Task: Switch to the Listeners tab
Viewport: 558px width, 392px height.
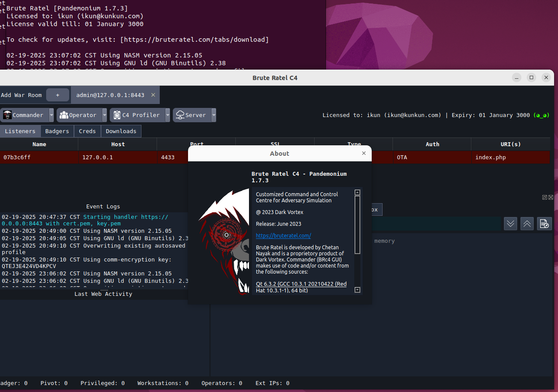Action: pos(20,131)
